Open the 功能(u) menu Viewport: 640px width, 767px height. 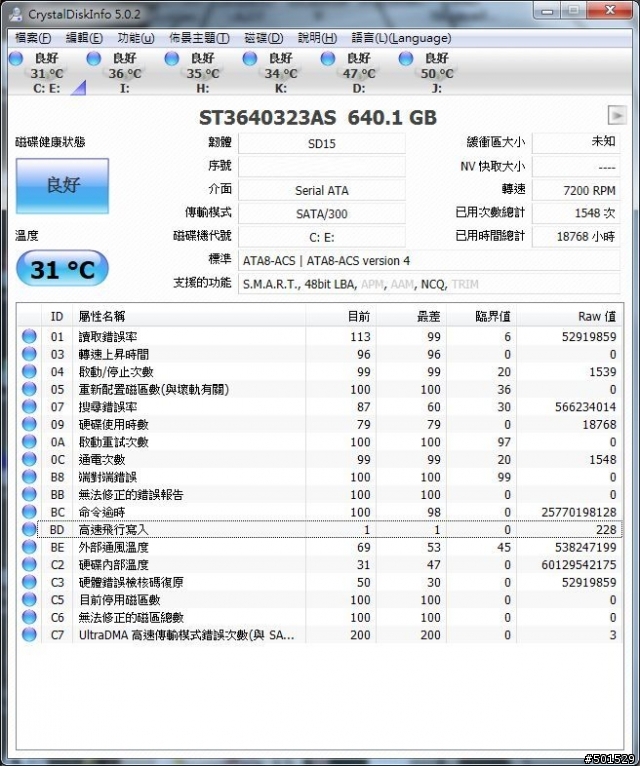pyautogui.click(x=136, y=38)
